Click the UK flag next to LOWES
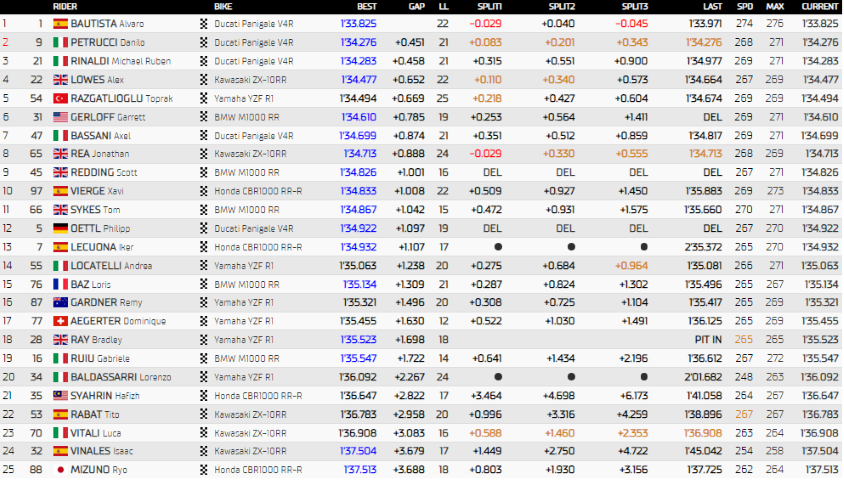The height and width of the screenshot is (480, 844). (x=60, y=80)
